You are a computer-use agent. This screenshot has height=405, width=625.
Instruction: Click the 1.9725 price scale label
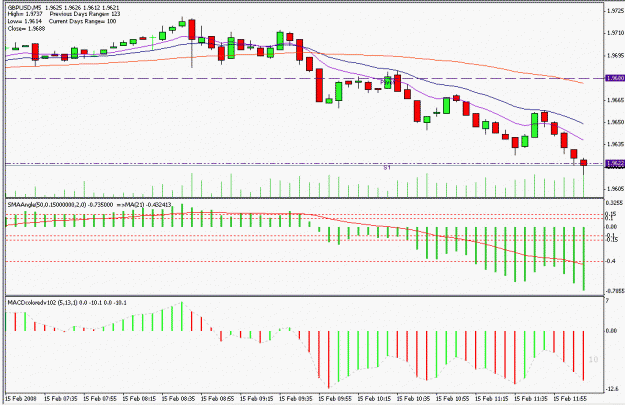(614, 11)
